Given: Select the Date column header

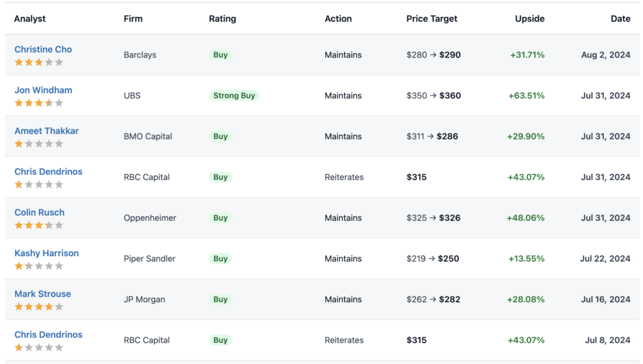Looking at the screenshot, I should tap(620, 19).
